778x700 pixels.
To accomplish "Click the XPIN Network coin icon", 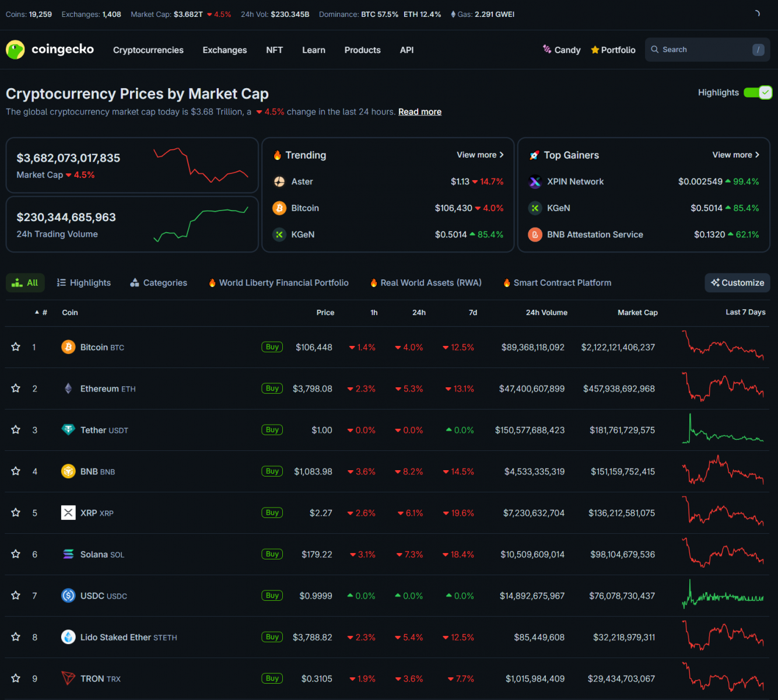I will tap(535, 181).
